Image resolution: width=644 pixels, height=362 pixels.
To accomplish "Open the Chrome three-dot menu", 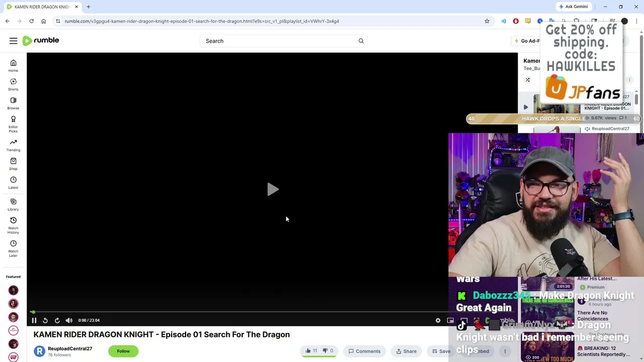I will (637, 21).
